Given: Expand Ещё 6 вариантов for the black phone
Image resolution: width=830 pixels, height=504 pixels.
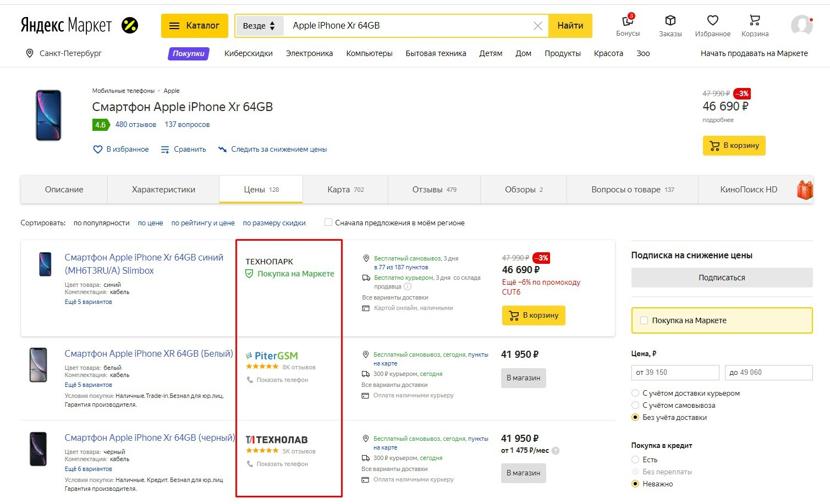Looking at the screenshot, I should tap(88, 469).
